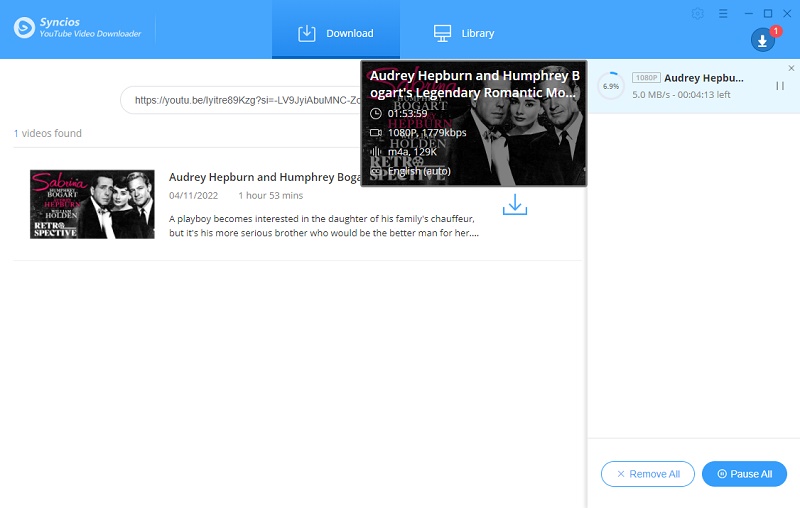
Task: Click the Syncios logo icon
Action: [x=24, y=28]
